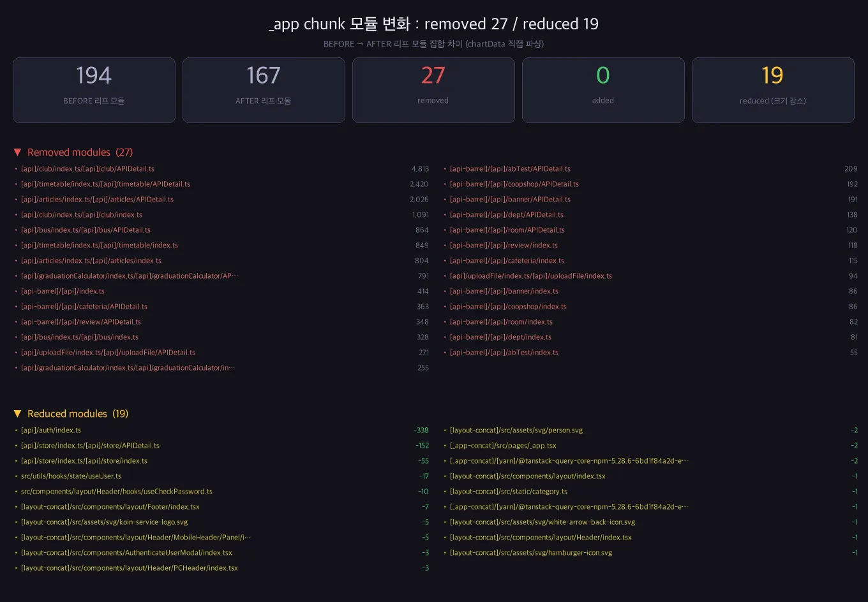The width and height of the screenshot is (868, 602).
Task: Select the page title about _app chunk
Action: coord(433,24)
